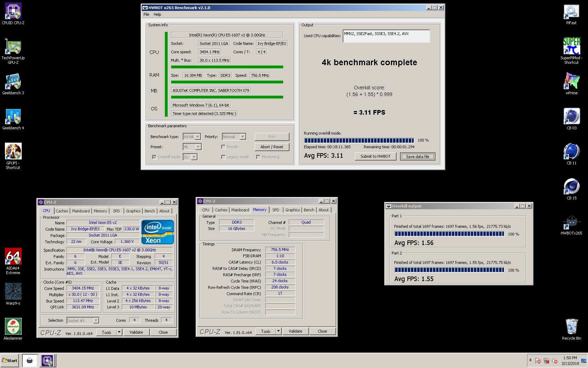Click the Abort / Reset button
588x368 pixels.
(272, 147)
